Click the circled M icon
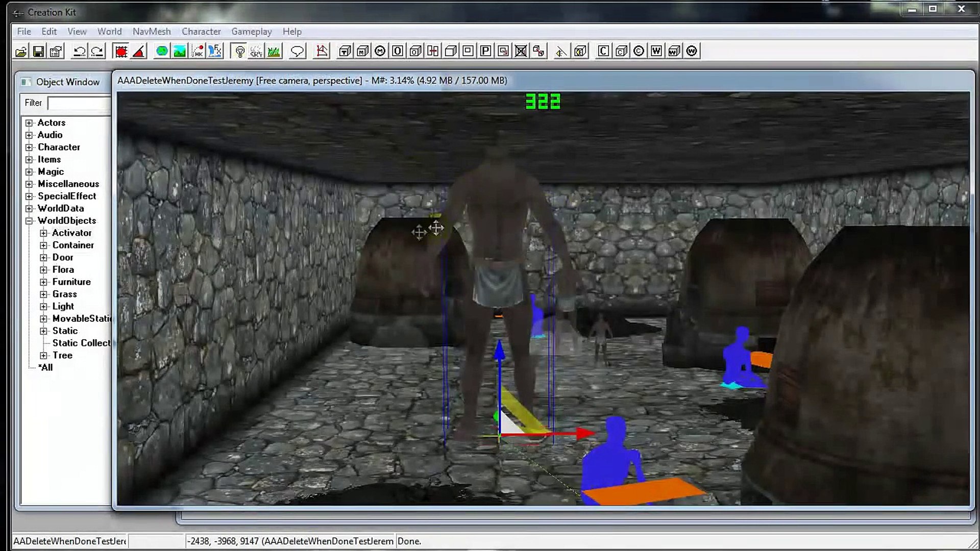The width and height of the screenshot is (980, 551). click(380, 51)
